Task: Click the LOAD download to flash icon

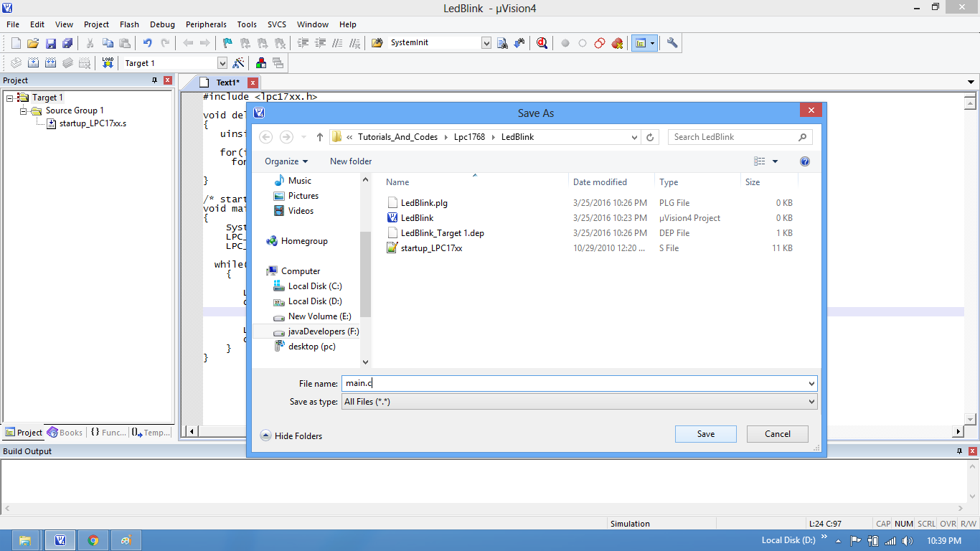Action: 108,63
